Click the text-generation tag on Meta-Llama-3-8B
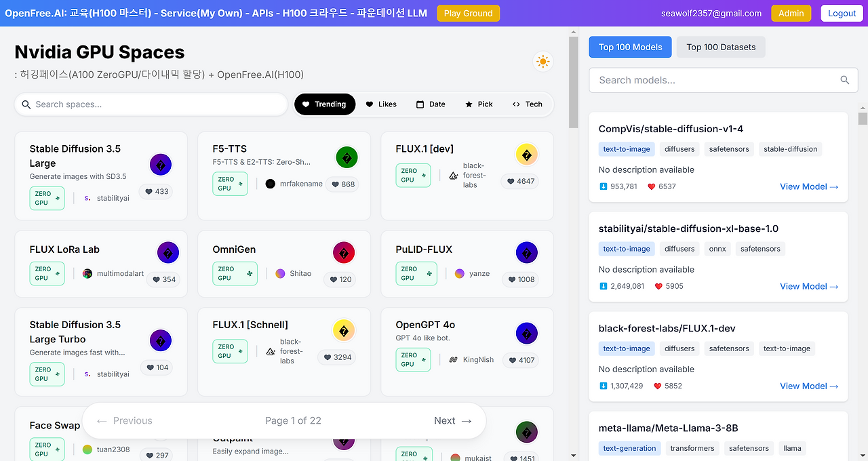The width and height of the screenshot is (868, 461). click(629, 448)
